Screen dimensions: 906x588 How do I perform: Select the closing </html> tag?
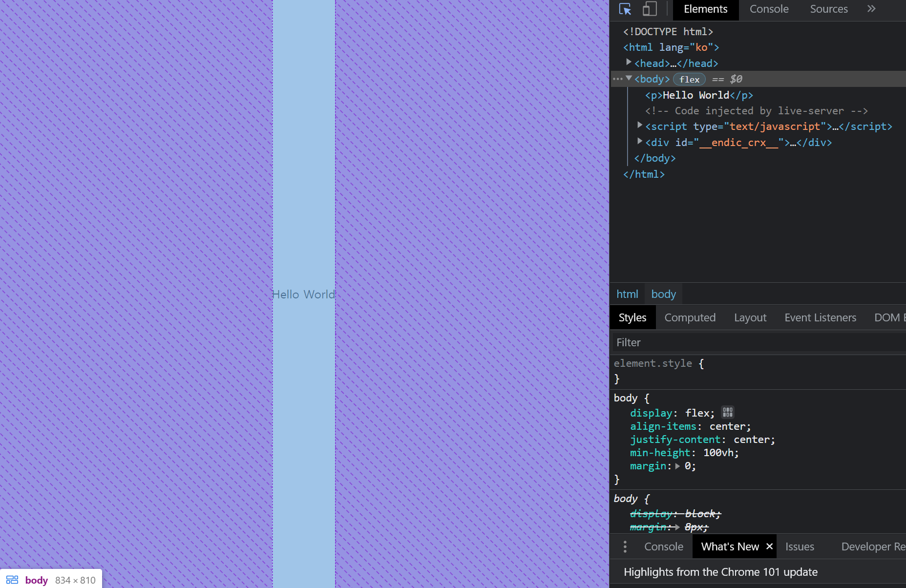(x=644, y=174)
